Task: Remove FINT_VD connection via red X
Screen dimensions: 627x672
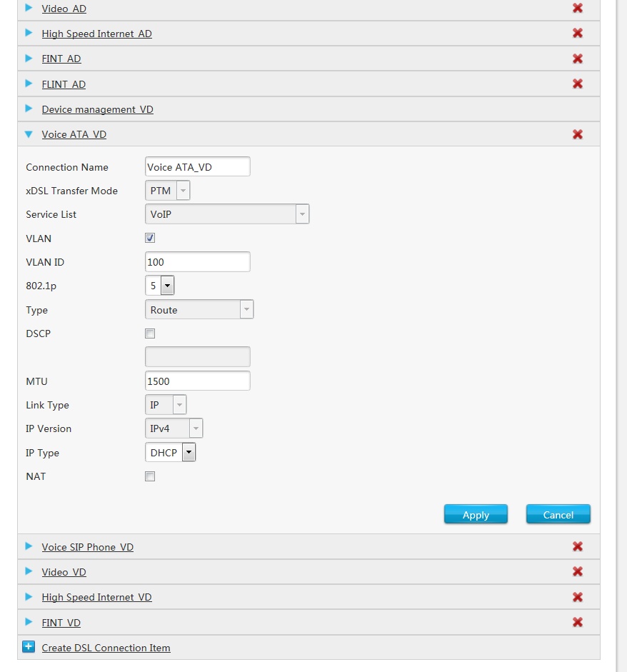Action: click(x=577, y=623)
